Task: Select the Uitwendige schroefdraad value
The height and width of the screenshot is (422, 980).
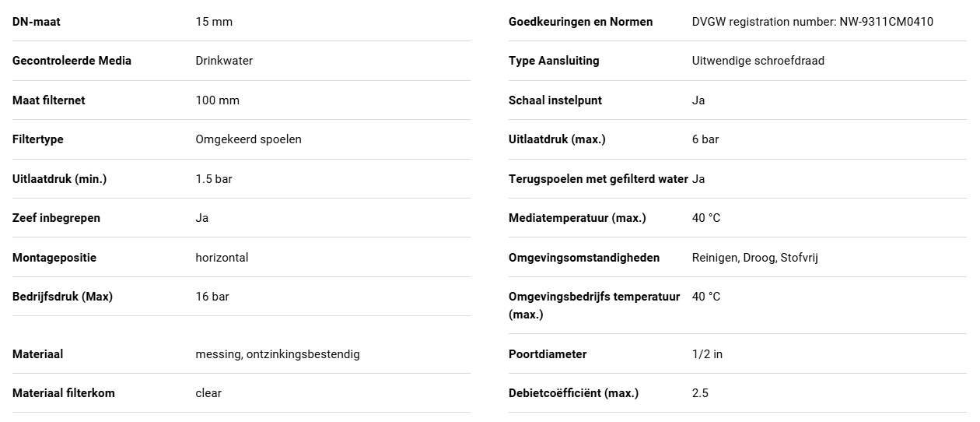Action: [758, 61]
